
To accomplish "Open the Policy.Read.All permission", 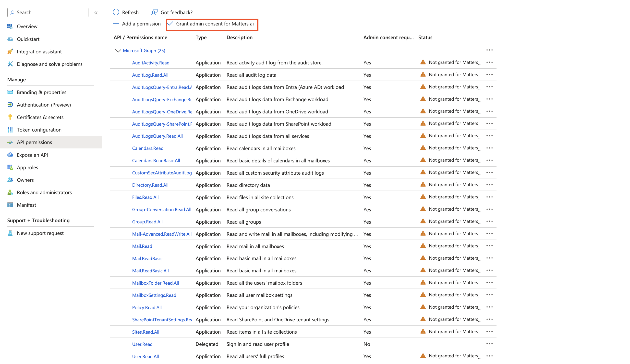I will click(147, 307).
